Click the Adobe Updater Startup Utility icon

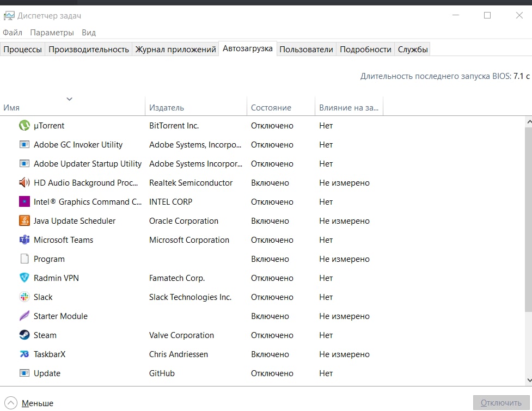click(25, 163)
